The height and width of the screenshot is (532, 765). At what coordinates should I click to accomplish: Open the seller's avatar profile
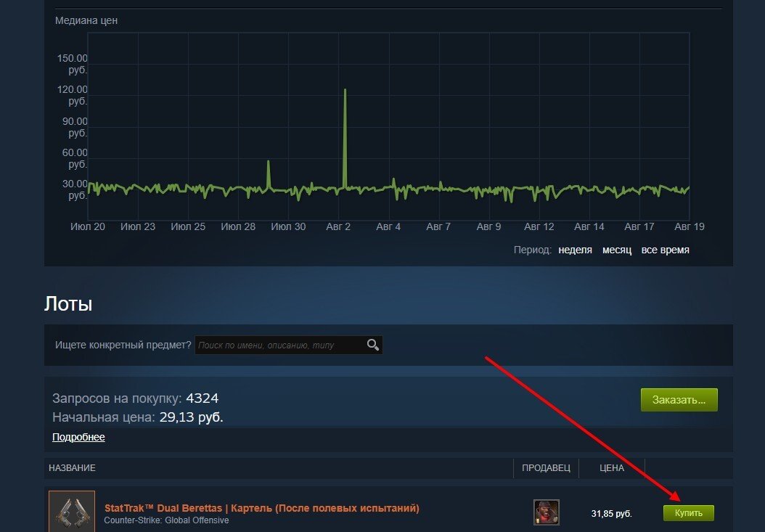click(546, 512)
